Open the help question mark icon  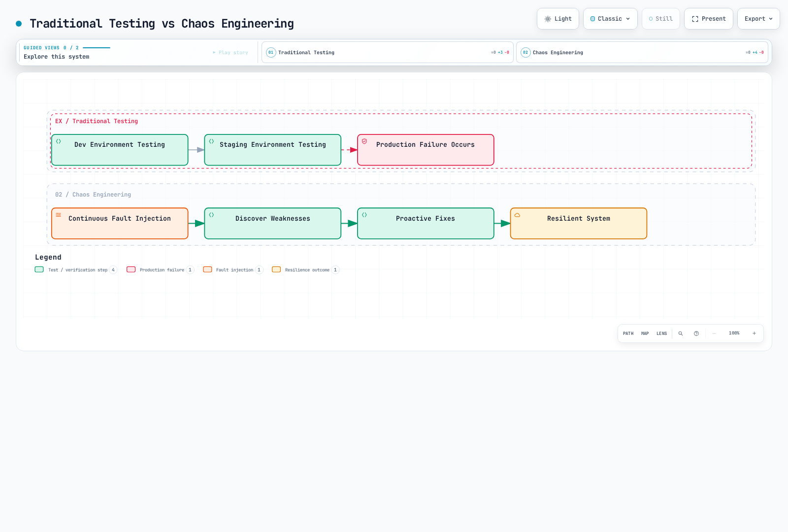coord(696,333)
